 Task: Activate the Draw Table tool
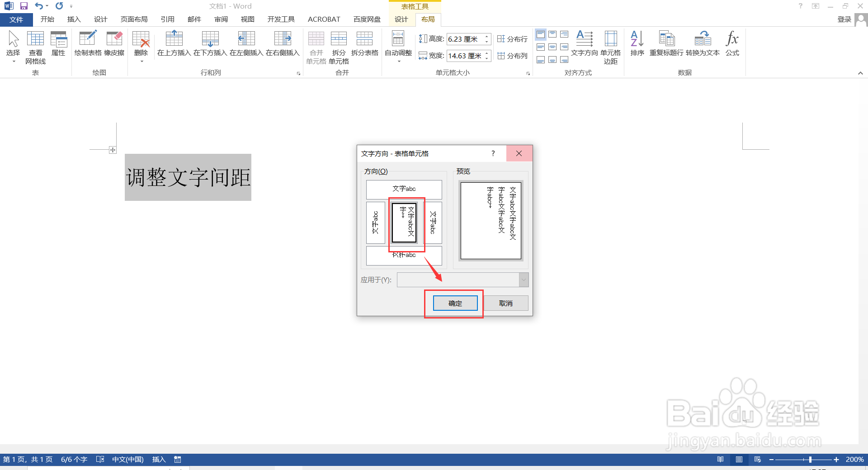[x=88, y=43]
